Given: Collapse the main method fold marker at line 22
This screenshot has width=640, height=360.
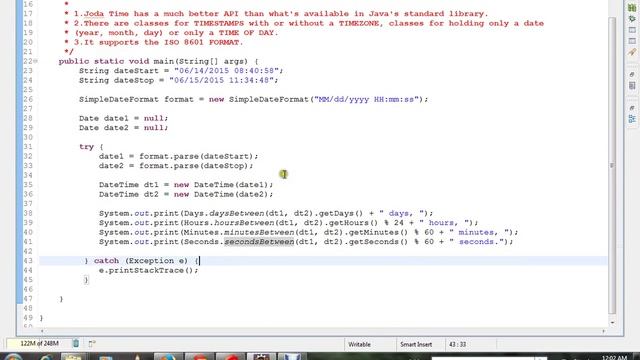Looking at the screenshot, I should (36, 61).
